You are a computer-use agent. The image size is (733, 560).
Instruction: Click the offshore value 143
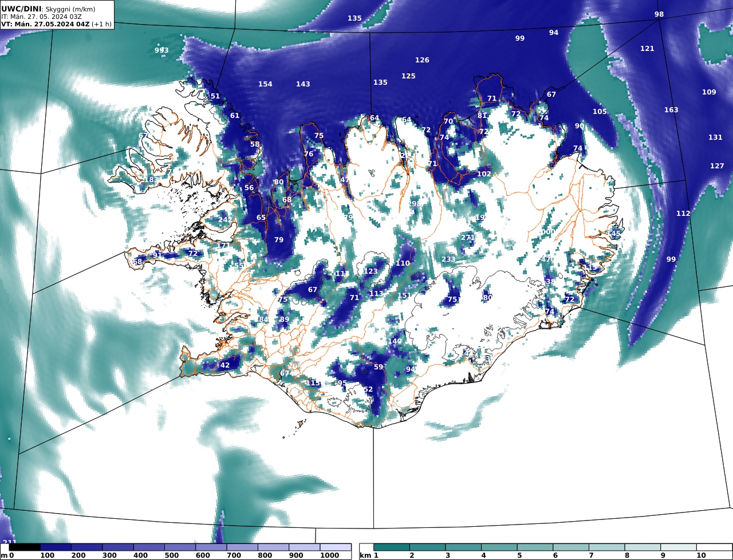pos(303,84)
